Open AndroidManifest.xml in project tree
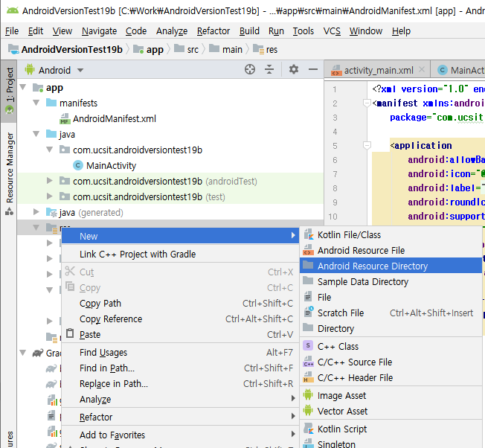Viewport: 485px width, 448px height. click(114, 119)
